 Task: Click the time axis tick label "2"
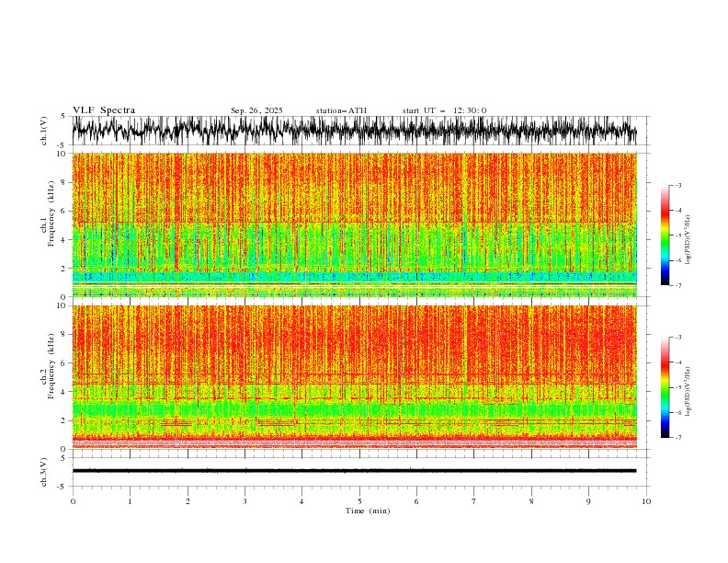pos(188,501)
